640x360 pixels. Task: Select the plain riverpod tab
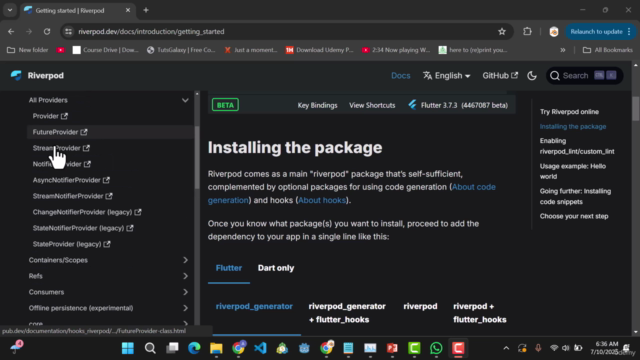pyautogui.click(x=420, y=306)
